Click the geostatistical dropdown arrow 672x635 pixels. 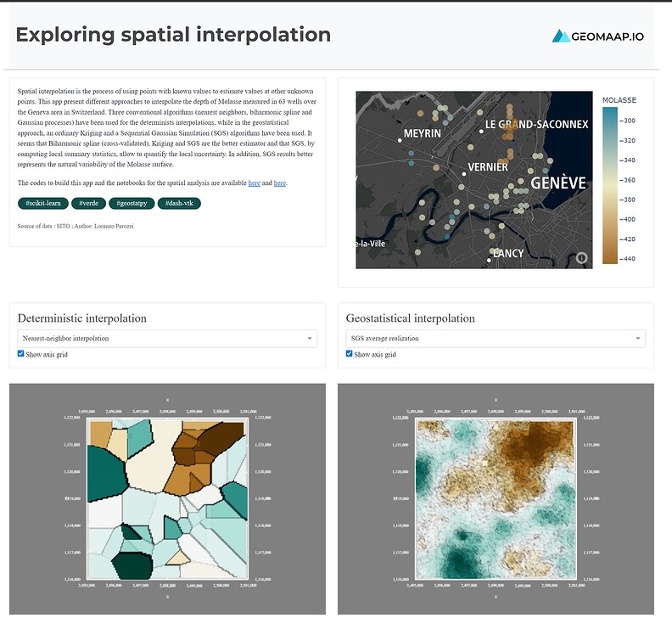(x=638, y=338)
